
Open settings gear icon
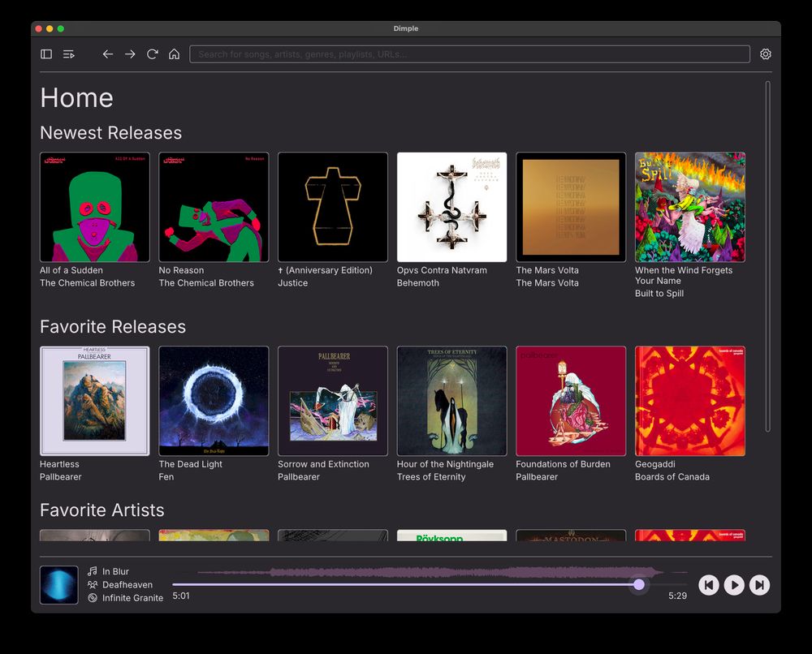pyautogui.click(x=766, y=54)
